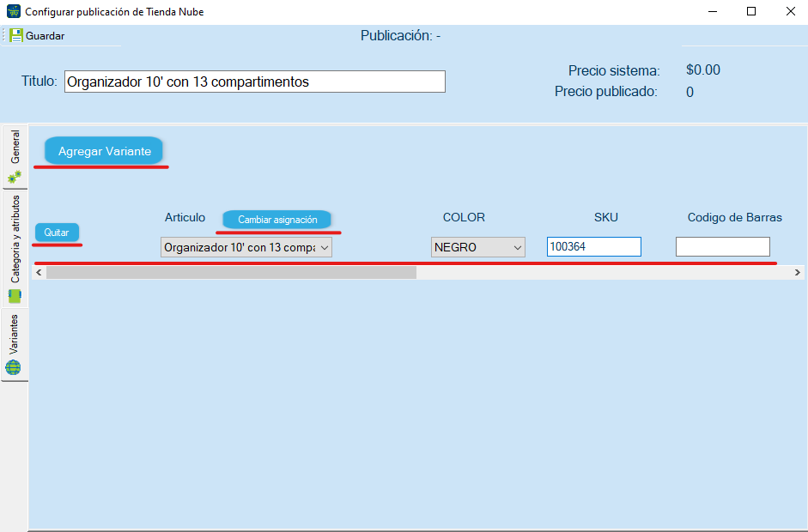The height and width of the screenshot is (532, 808).
Task: Click the horizontal scrollbar right arrow
Action: [x=797, y=273]
